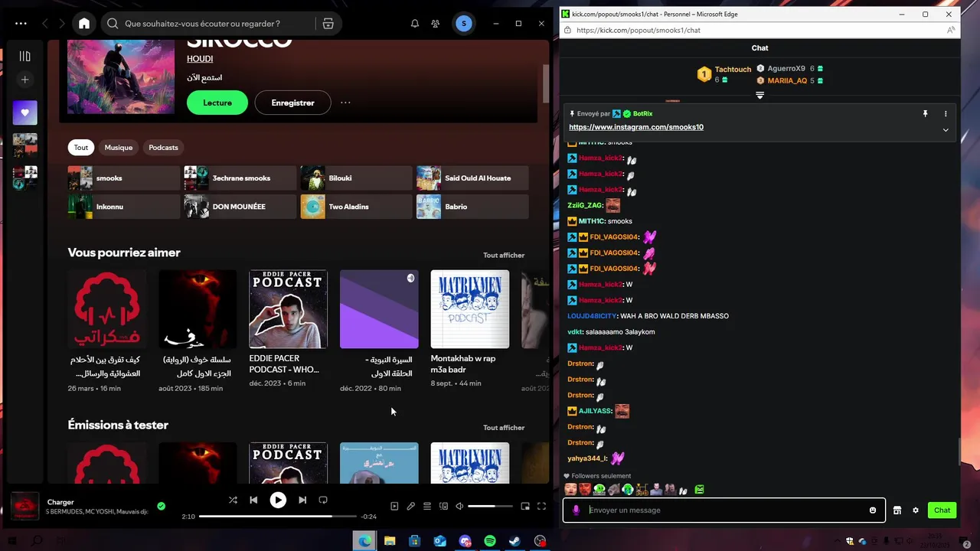
Task: Open EDDIE PACER PODCAST card
Action: tap(288, 329)
